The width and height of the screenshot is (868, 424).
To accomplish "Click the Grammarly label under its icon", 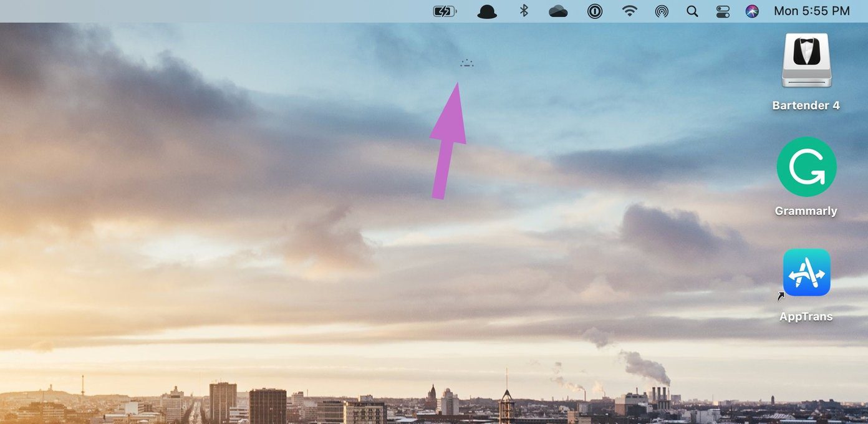I will (x=806, y=211).
